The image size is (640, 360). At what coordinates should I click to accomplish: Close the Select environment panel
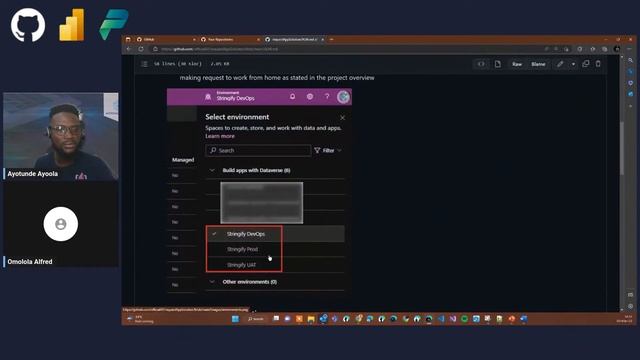coord(342,118)
